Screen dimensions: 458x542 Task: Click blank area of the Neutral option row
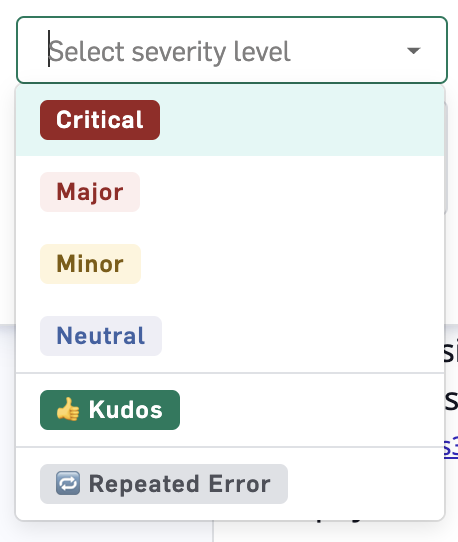301,336
